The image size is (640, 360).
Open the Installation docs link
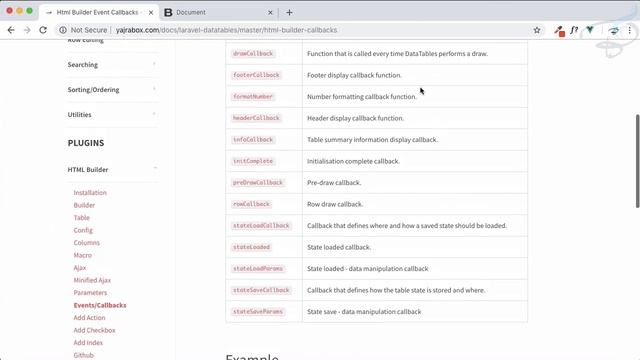[x=90, y=193]
